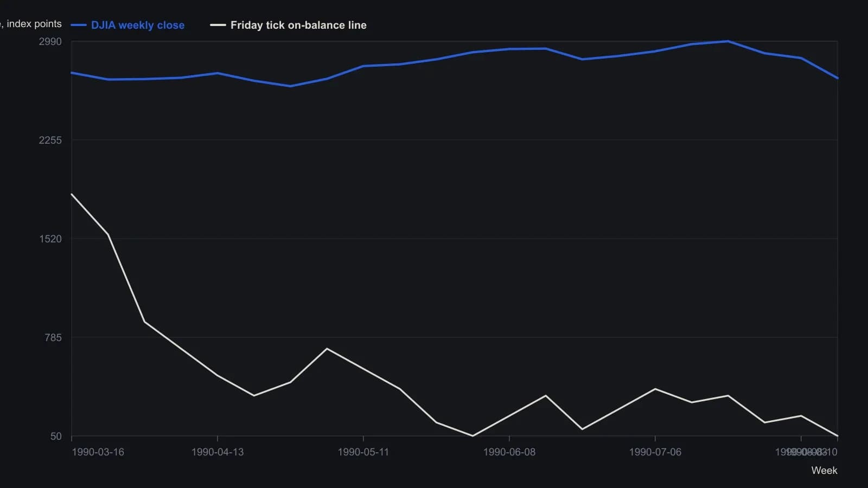Screen dimensions: 868x488
Task: Click the Week x-axis title
Action: pos(824,471)
